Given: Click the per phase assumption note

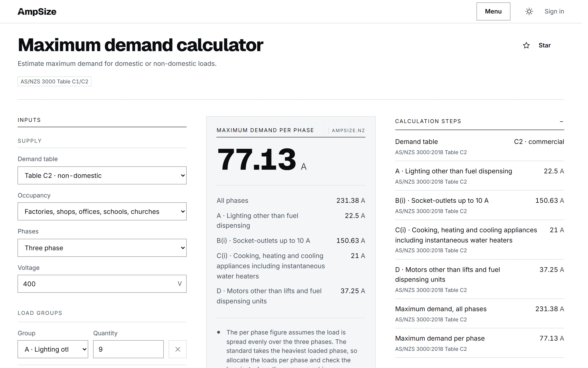Looking at the screenshot, I should tap(292, 348).
